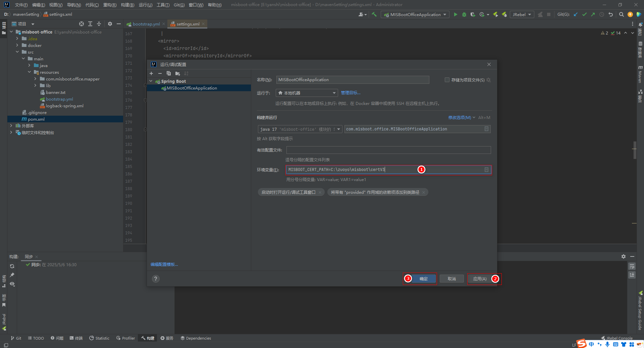Add new configuration with plus icon
Viewport: 644px width, 348px height.
point(151,73)
